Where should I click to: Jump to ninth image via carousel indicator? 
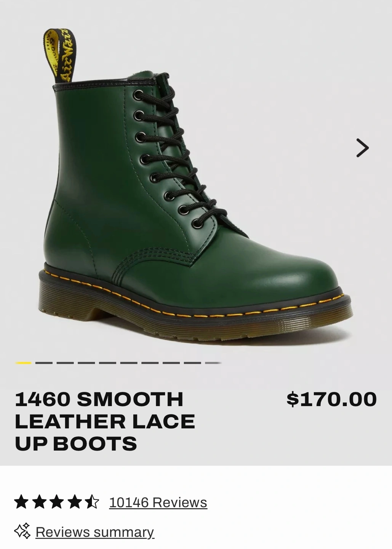192,363
